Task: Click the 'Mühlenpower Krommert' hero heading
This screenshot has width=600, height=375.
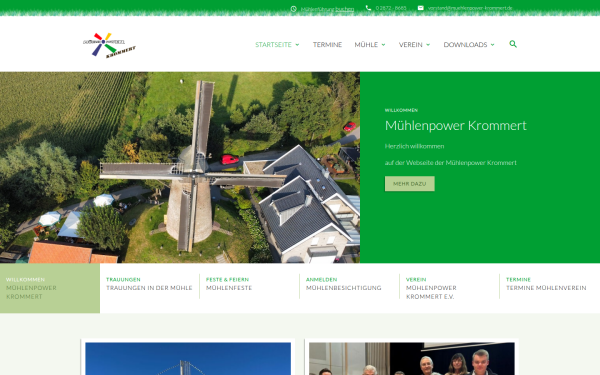Action: pyautogui.click(x=456, y=126)
